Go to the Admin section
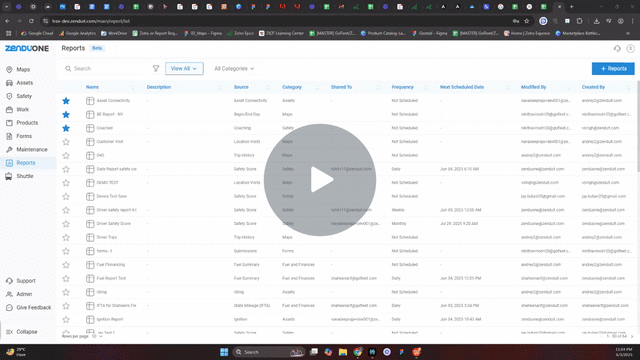 tap(24, 294)
